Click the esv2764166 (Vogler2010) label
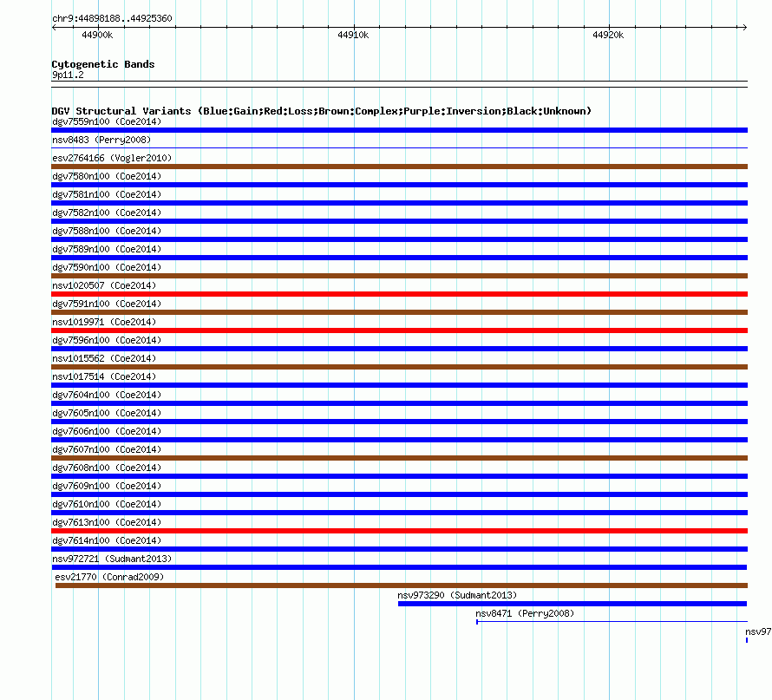Viewport: 772px width, 700px height. coord(112,158)
